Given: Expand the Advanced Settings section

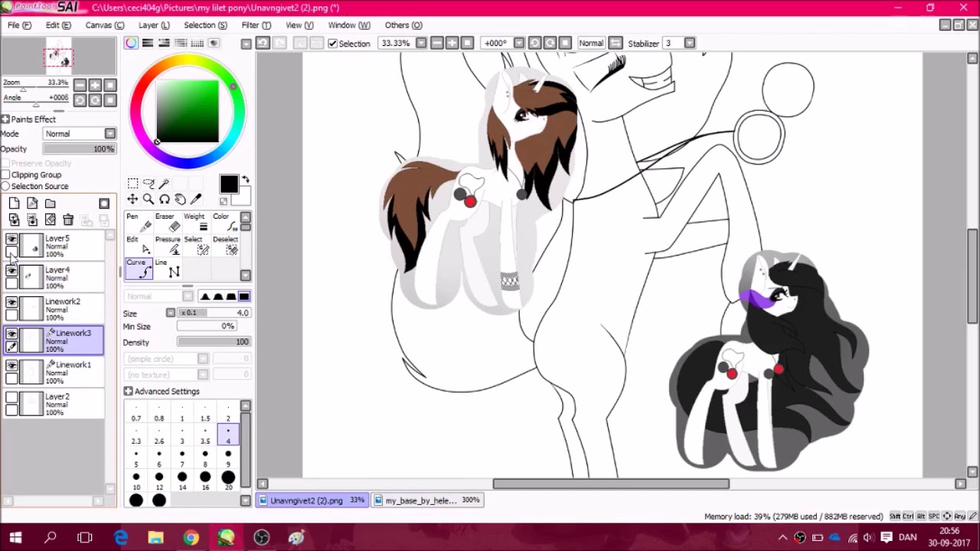Looking at the screenshot, I should (128, 392).
